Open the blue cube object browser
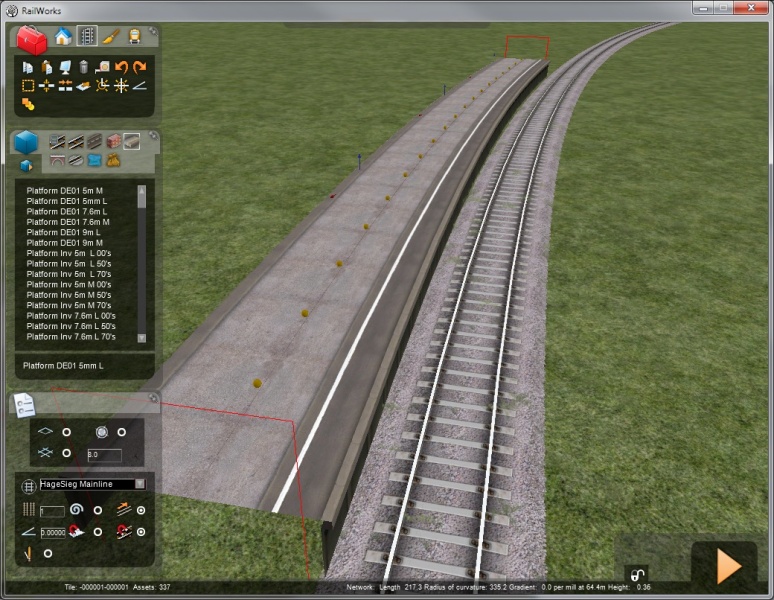774x600 pixels. 26,143
